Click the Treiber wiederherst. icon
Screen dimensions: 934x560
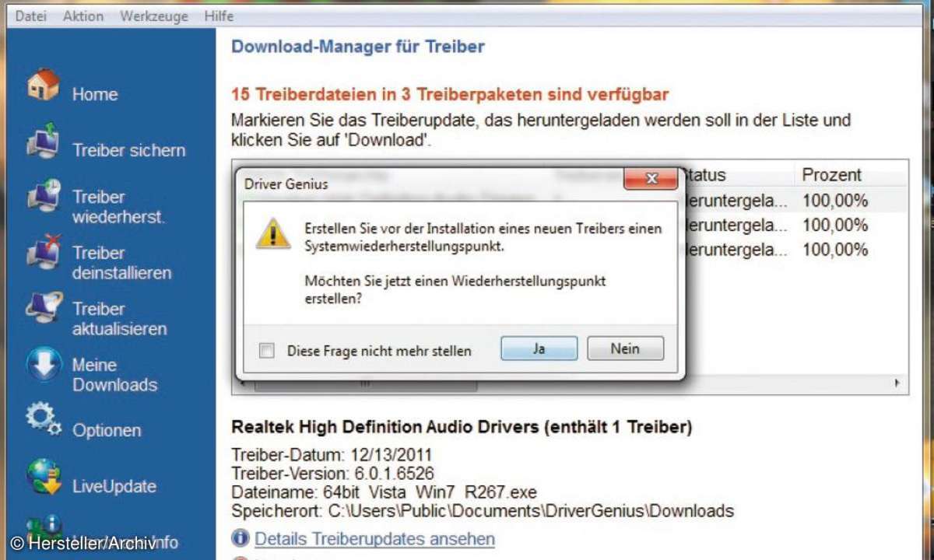(x=43, y=197)
